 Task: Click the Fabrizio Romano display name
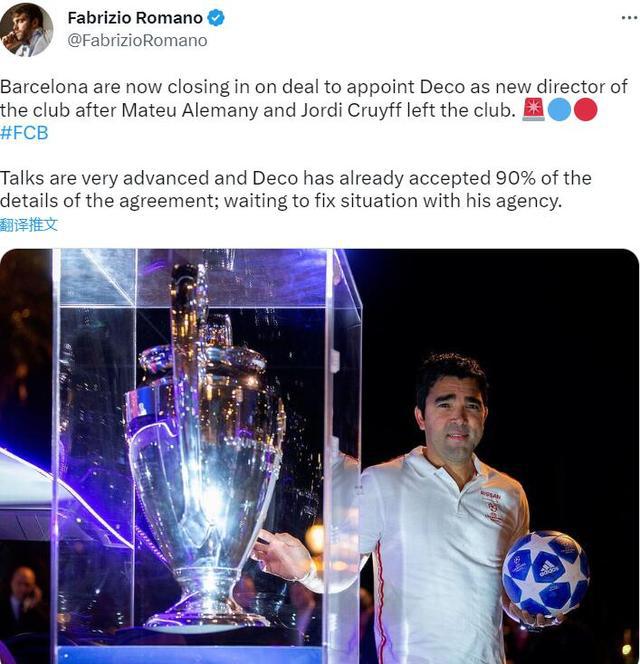pyautogui.click(x=135, y=18)
